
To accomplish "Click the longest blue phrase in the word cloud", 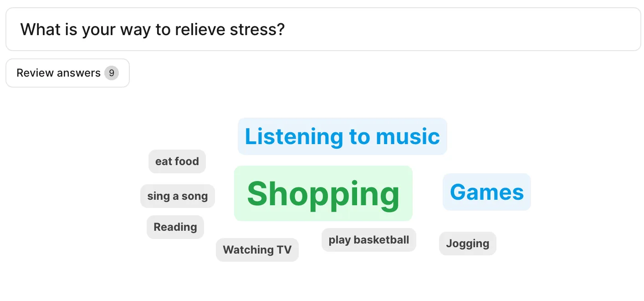I will pyautogui.click(x=342, y=136).
